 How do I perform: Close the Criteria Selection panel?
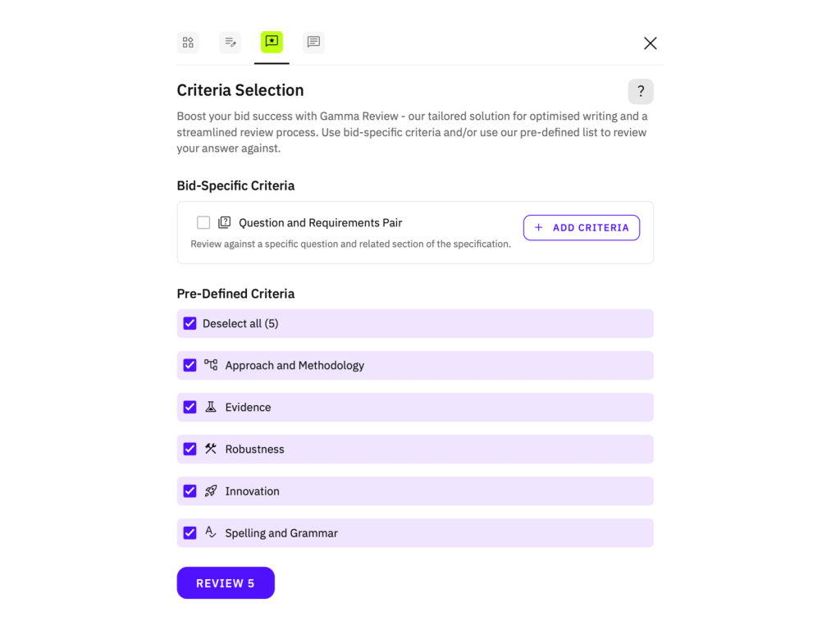tap(650, 43)
